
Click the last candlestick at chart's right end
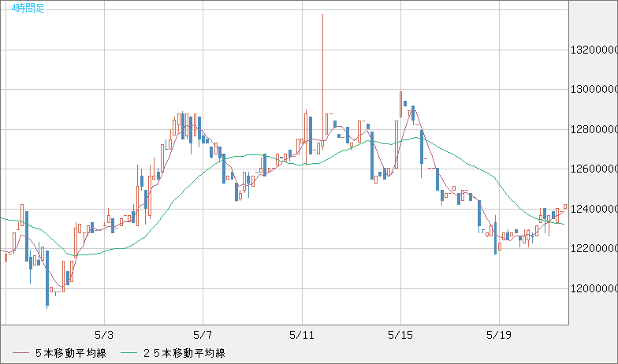tap(565, 206)
